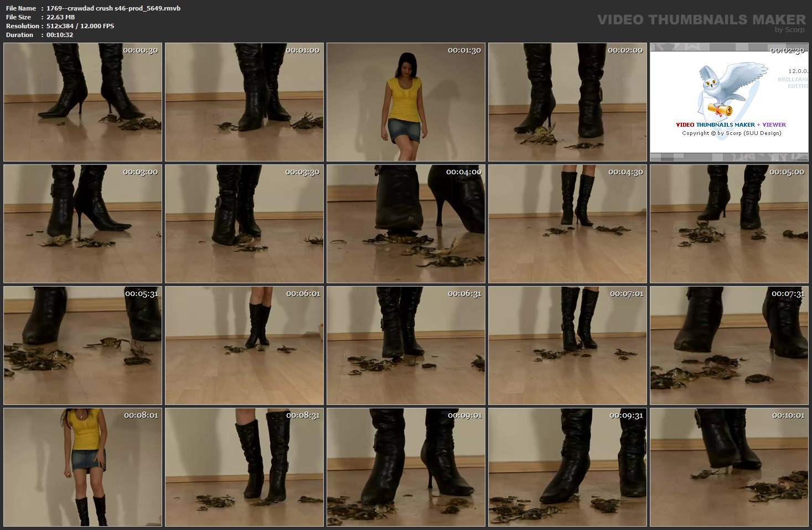Open the frame marked 00:01:30
This screenshot has height=530, width=812.
[x=406, y=102]
